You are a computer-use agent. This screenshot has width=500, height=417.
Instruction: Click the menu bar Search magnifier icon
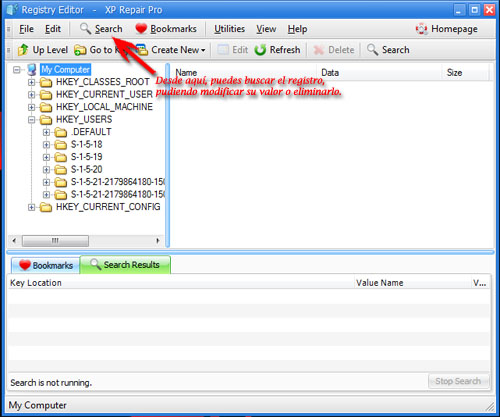coord(85,29)
